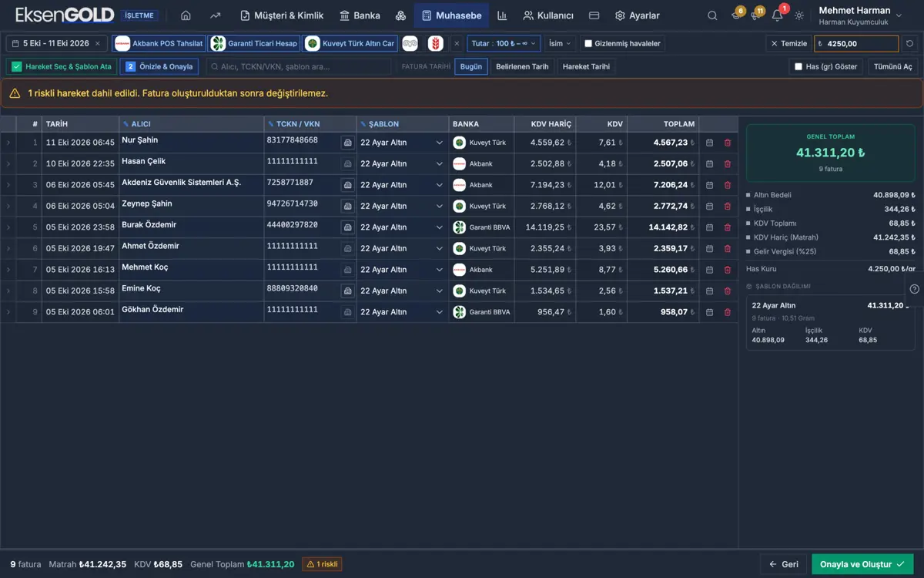Open the 5 Eki - 11 Eki 2026 date range
This screenshot has width=924, height=578.
(x=56, y=44)
